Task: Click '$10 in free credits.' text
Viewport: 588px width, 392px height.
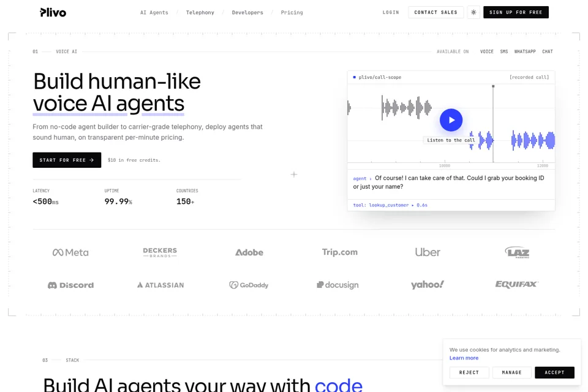Action: [x=134, y=160]
